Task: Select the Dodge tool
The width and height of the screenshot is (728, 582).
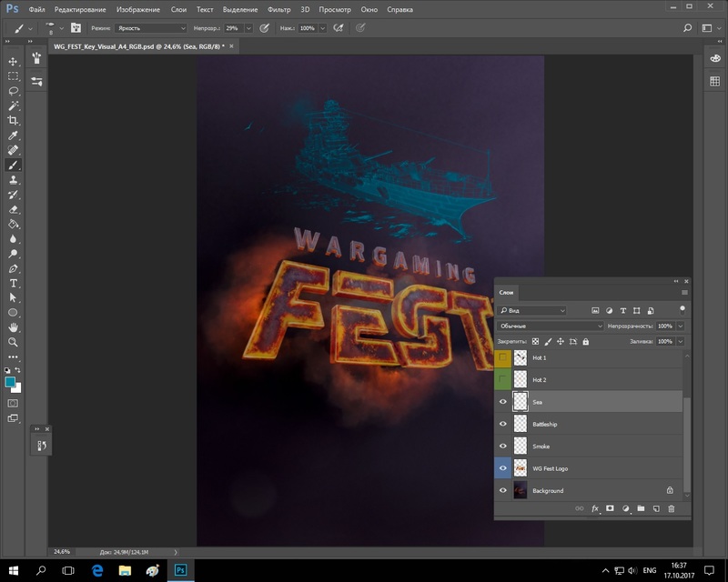Action: (x=13, y=254)
